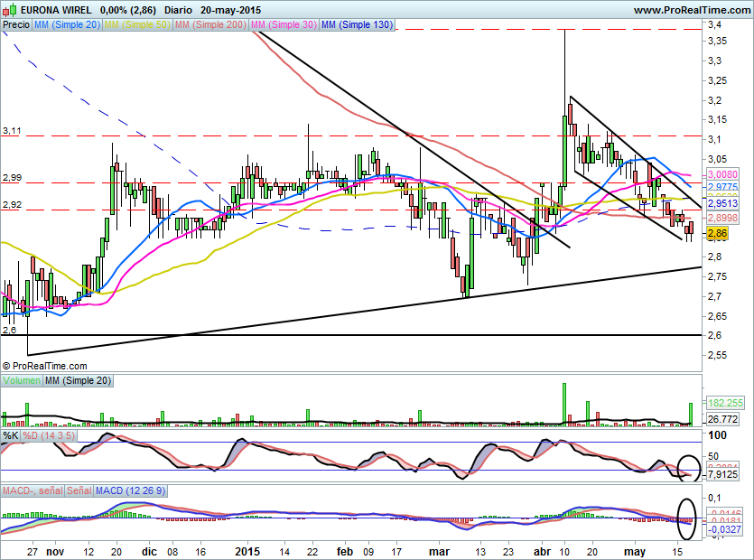Click the circled area on MACD panel
The width and height of the screenshot is (754, 560).
pos(686,518)
